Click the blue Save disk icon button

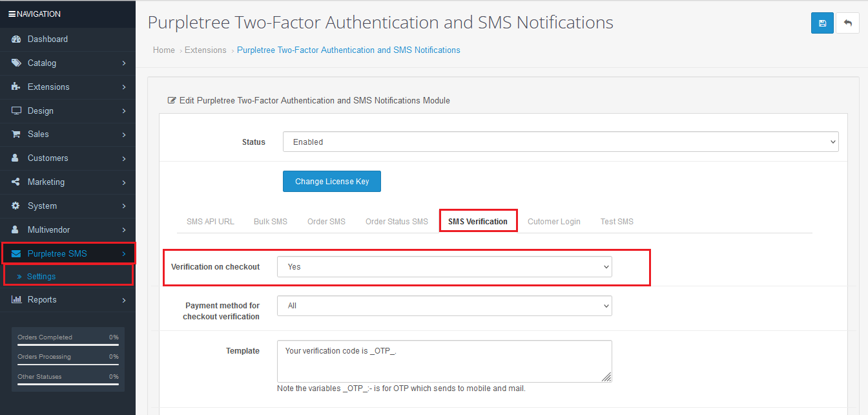(x=822, y=23)
